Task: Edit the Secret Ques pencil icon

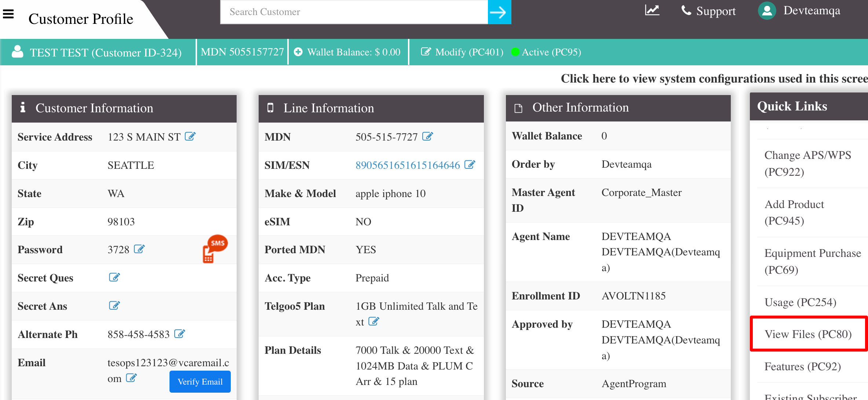Action: point(114,277)
